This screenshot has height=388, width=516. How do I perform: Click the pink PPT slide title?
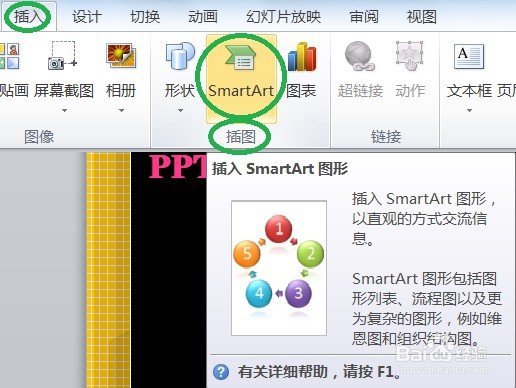178,166
